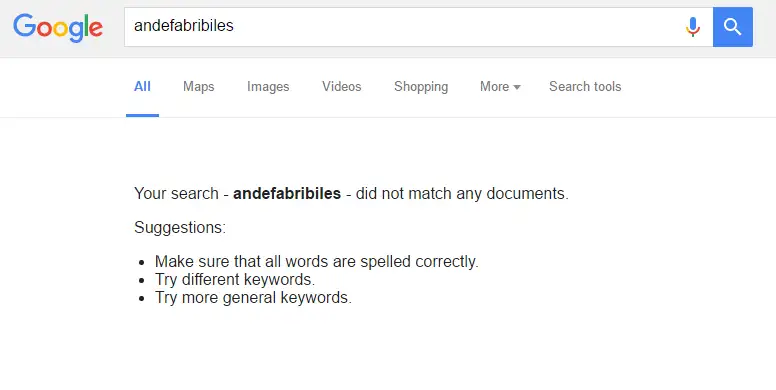Activate the microphone voice search icon
Viewport: 776px width, 390px height.
point(693,27)
